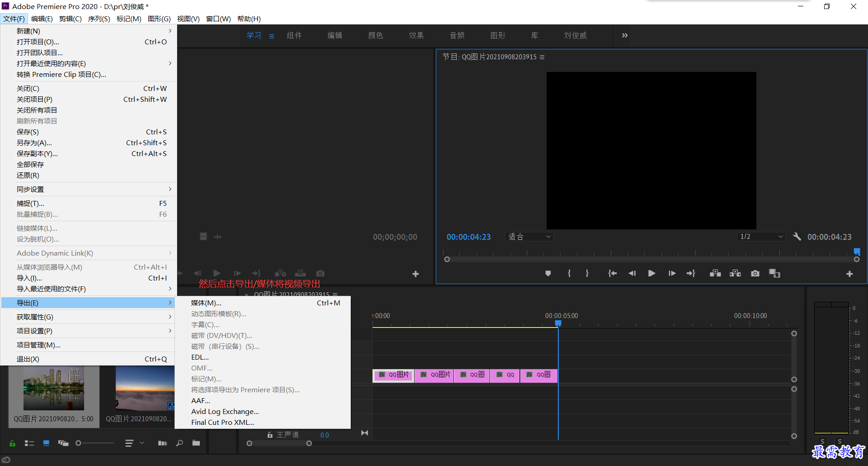
Task: Play the sequence in Program monitor
Action: click(651, 273)
